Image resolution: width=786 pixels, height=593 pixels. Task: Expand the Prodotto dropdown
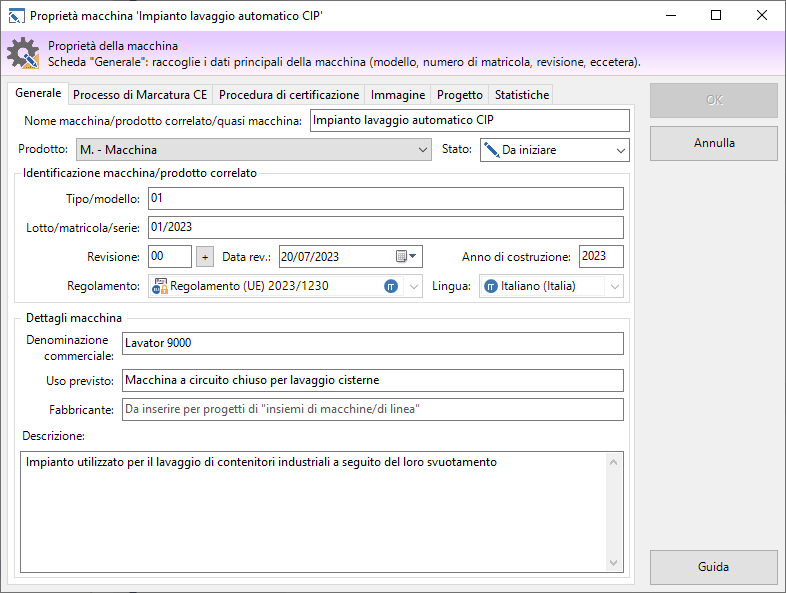[422, 150]
